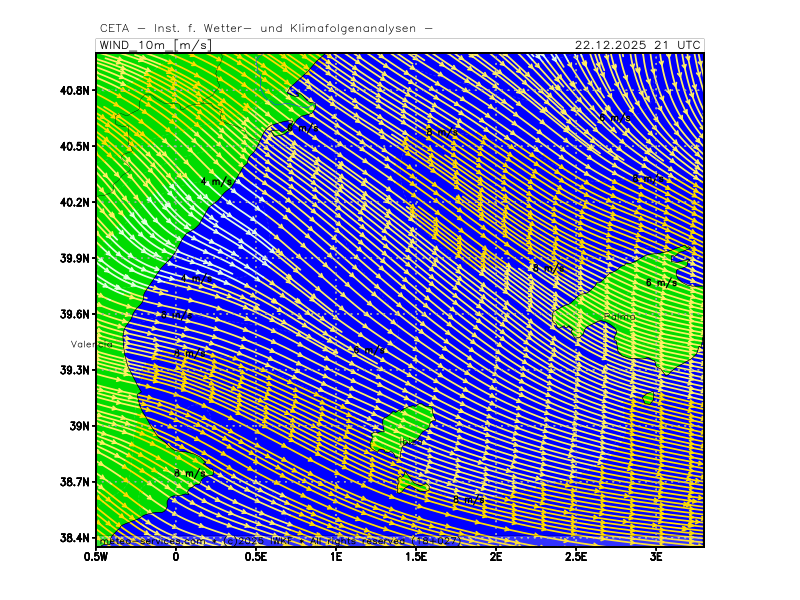The image size is (800, 600).
Task: Click the small Cabrera island south of Mallorca
Action: [x=648, y=398]
